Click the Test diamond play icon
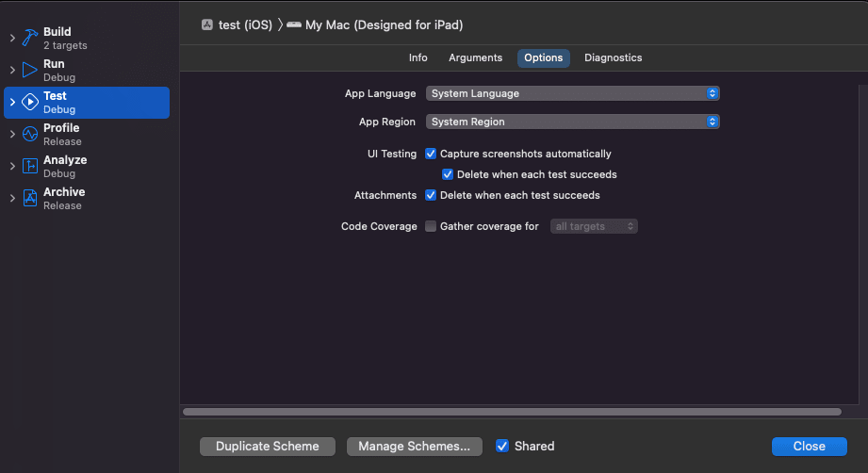 [x=30, y=103]
